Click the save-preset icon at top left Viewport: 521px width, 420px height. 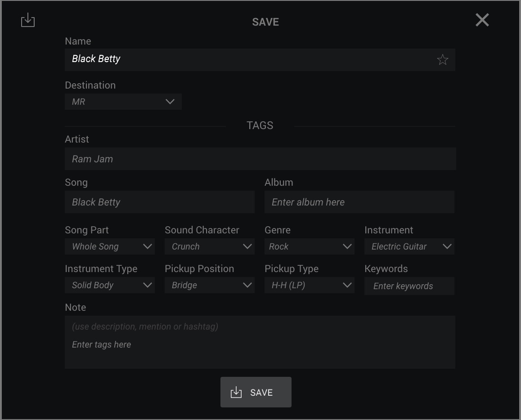coord(28,20)
